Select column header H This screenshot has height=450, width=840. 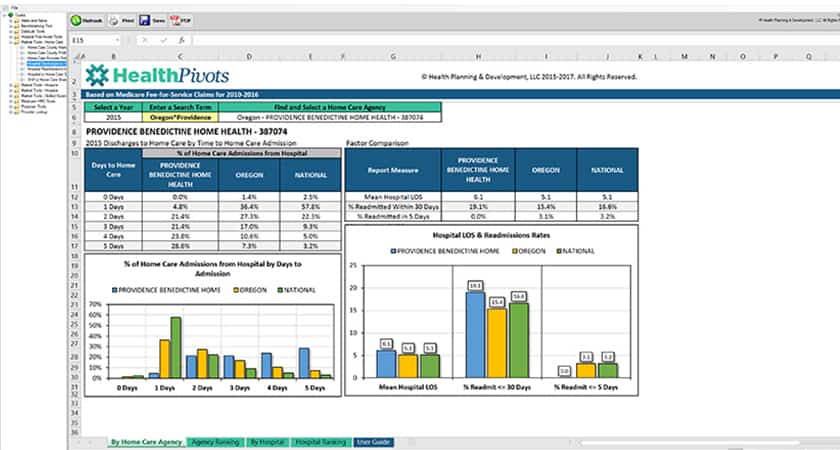pyautogui.click(x=478, y=56)
